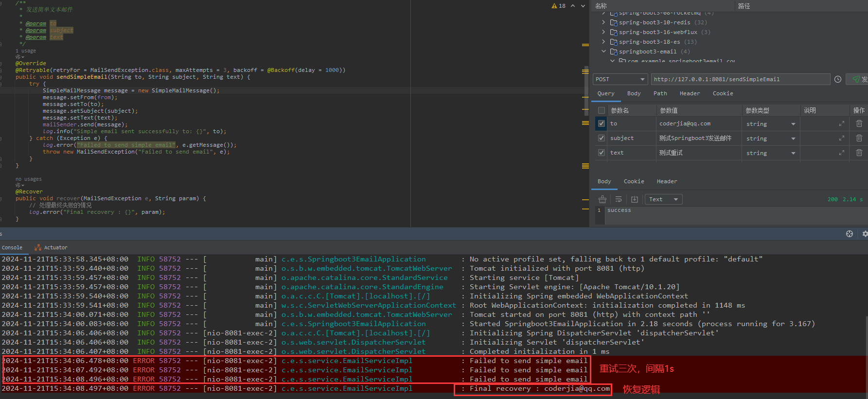Collapse the springboot3-email tree node
The height and width of the screenshot is (399, 868).
click(x=603, y=52)
